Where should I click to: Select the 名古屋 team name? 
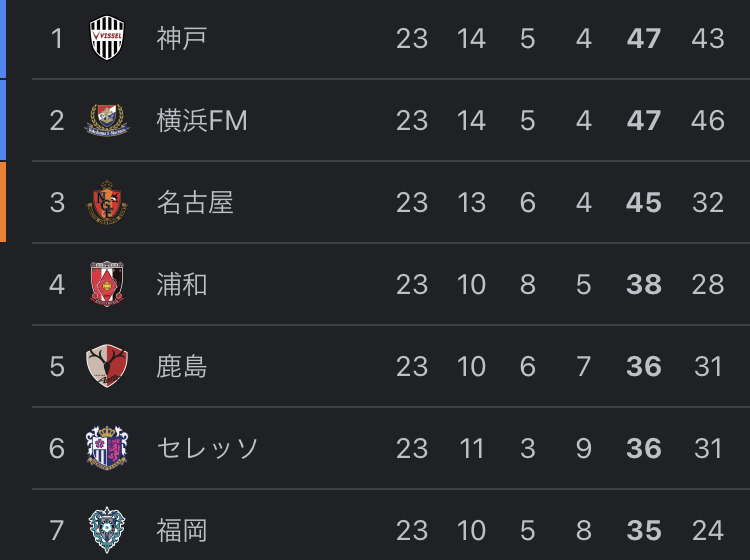tap(195, 202)
